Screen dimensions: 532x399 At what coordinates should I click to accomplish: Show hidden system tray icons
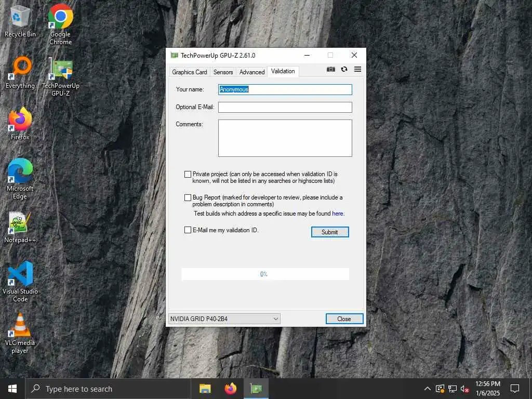coord(428,389)
